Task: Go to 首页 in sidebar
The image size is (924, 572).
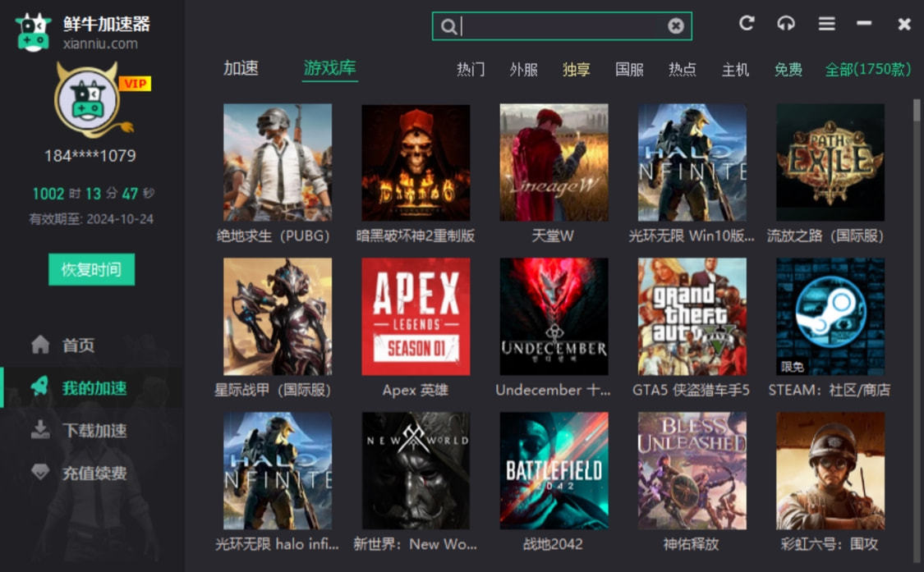Action: [x=78, y=345]
